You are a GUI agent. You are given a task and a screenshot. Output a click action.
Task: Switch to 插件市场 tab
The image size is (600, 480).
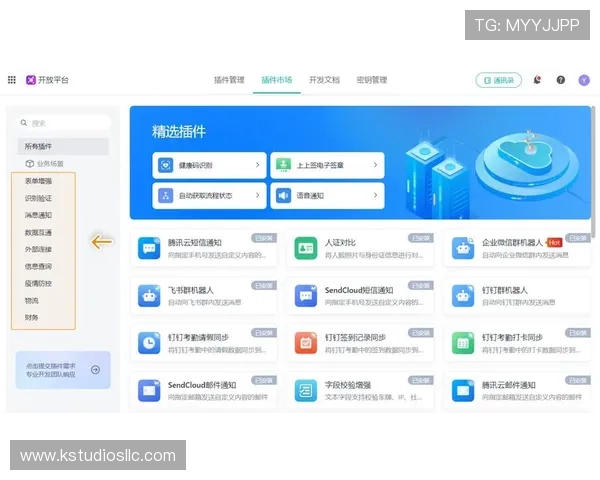click(x=277, y=80)
